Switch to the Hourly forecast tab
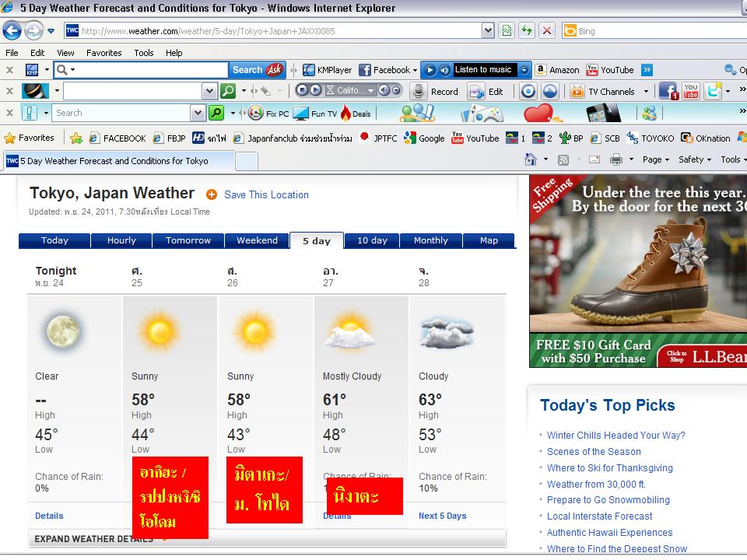The width and height of the screenshot is (747, 560). pyautogui.click(x=121, y=240)
